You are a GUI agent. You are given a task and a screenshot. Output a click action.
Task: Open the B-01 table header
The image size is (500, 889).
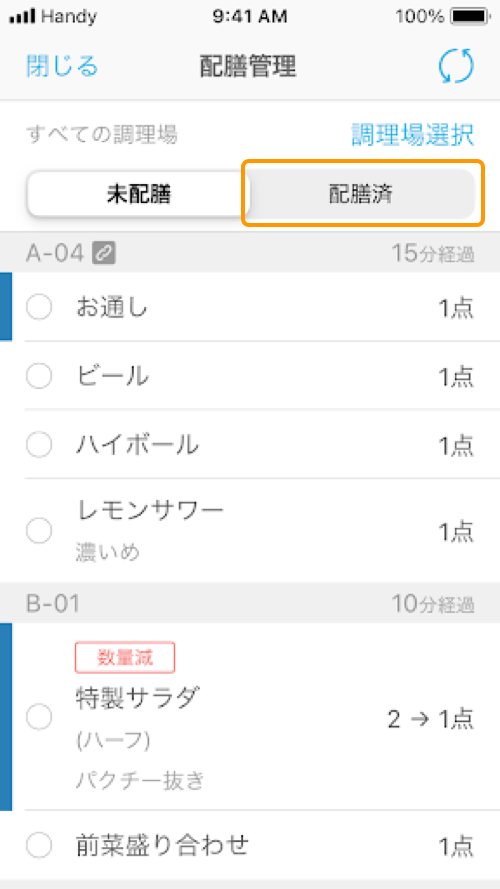250,604
